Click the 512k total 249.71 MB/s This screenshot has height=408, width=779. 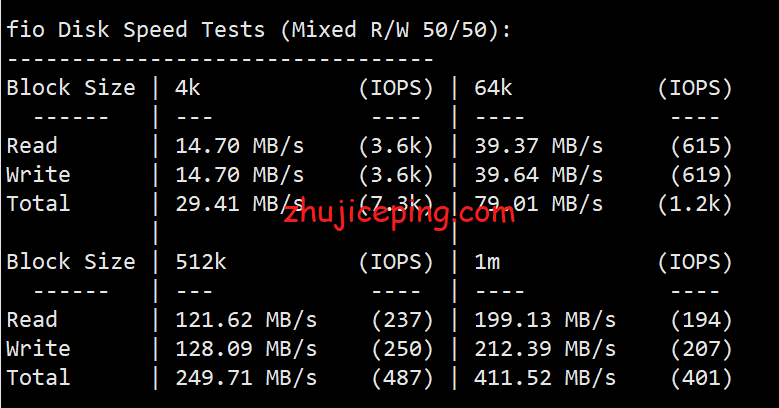point(246,378)
